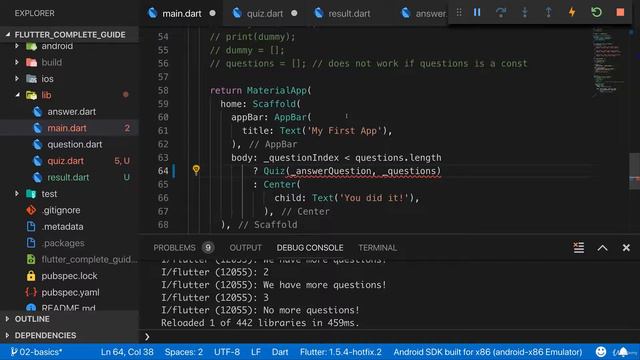Select the Debug Console tab
The height and width of the screenshot is (360, 640).
coord(310,248)
